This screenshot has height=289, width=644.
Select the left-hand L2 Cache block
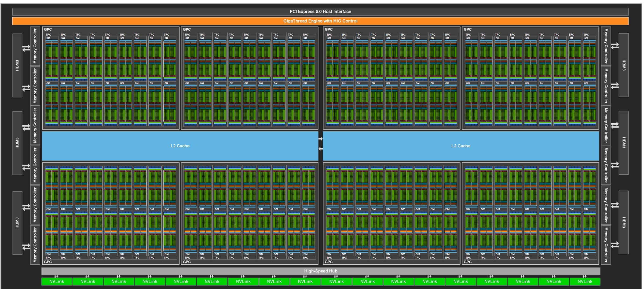pyautogui.click(x=180, y=146)
